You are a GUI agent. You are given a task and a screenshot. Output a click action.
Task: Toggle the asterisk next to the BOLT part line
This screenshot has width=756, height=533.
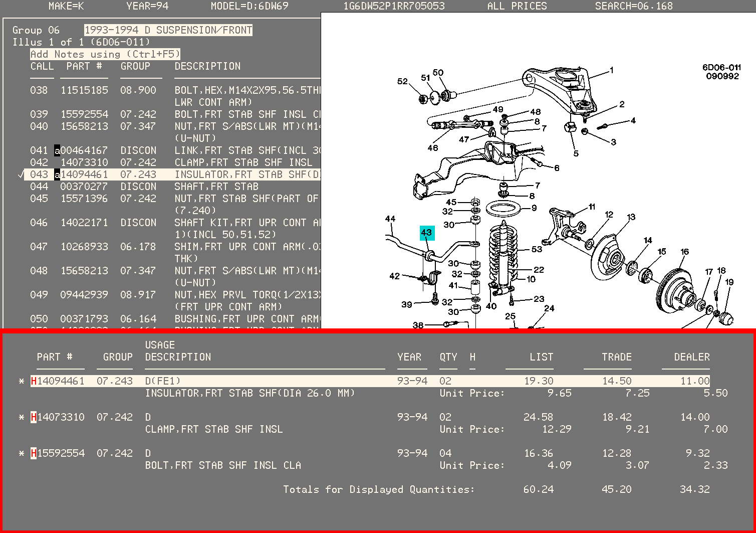point(21,453)
